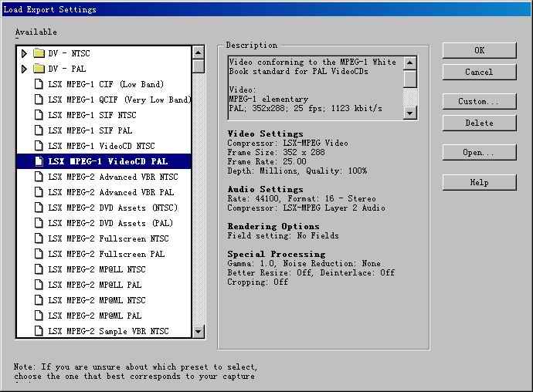
Task: Click the LSX MPEG-2 DVD Assets (PAL) icon
Action: tap(39, 223)
